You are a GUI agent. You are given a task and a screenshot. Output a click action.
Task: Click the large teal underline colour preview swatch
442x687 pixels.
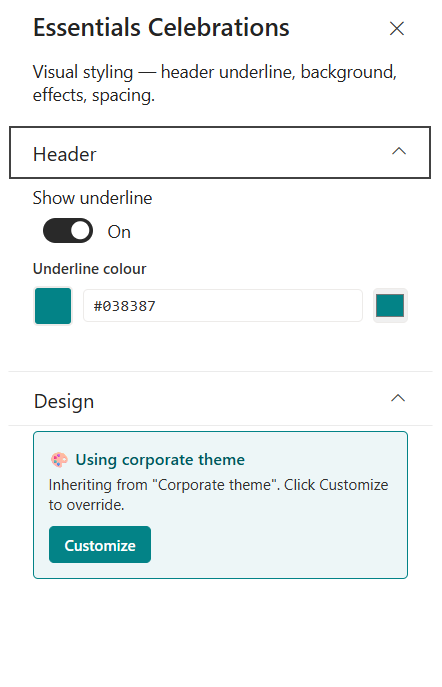pyautogui.click(x=53, y=306)
